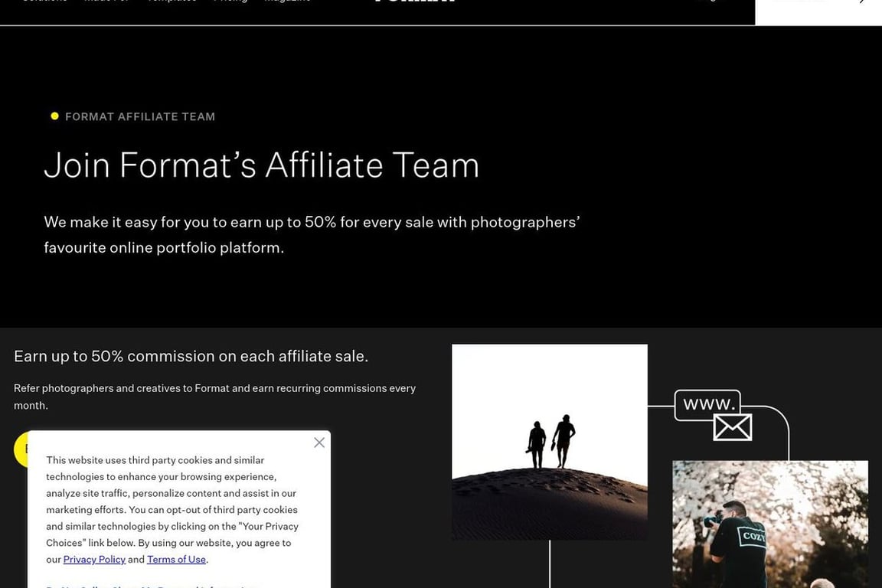Viewport: 882px width, 588px height.
Task: Click the "Join Format's Affiliate Team" heading
Action: (262, 165)
